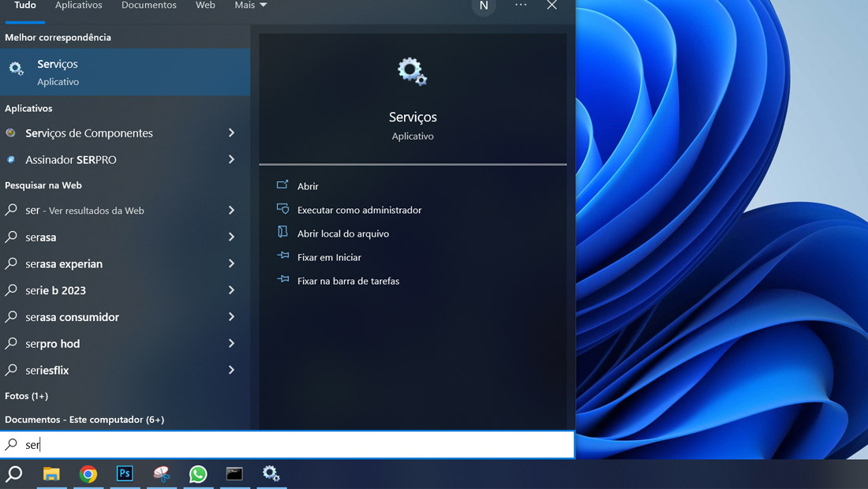Switch to the Aplicativos tab
Screen dimensions: 868x489
click(79, 6)
